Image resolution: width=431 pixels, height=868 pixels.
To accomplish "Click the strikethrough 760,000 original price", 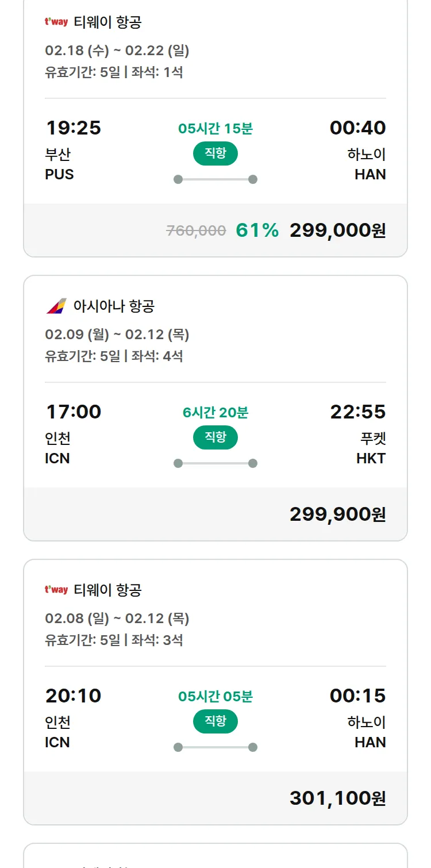I will click(x=196, y=231).
